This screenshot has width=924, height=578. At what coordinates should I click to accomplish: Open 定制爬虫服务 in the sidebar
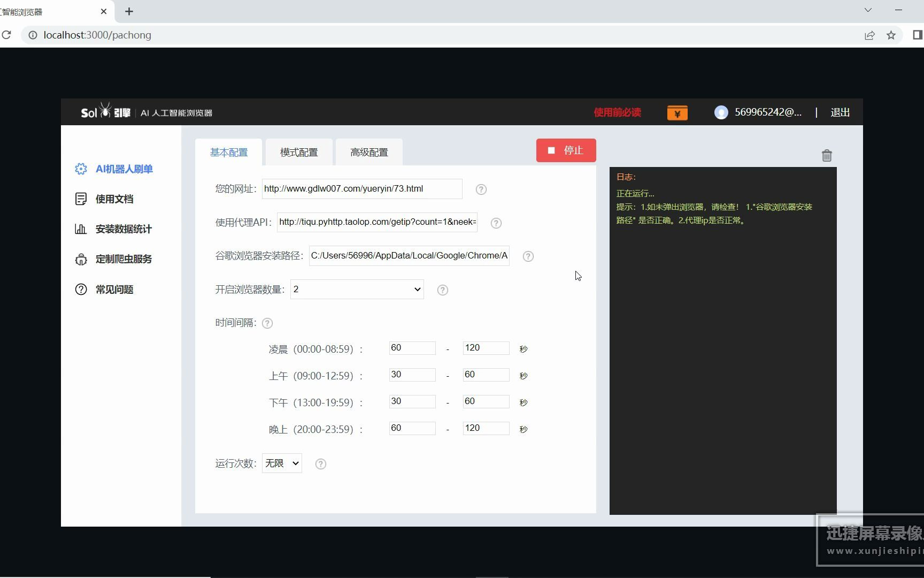tap(113, 259)
